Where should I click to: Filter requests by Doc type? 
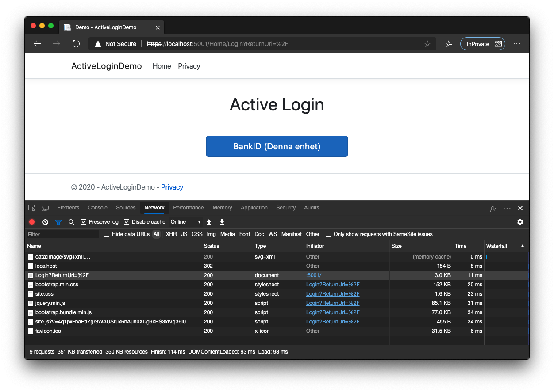tap(259, 234)
